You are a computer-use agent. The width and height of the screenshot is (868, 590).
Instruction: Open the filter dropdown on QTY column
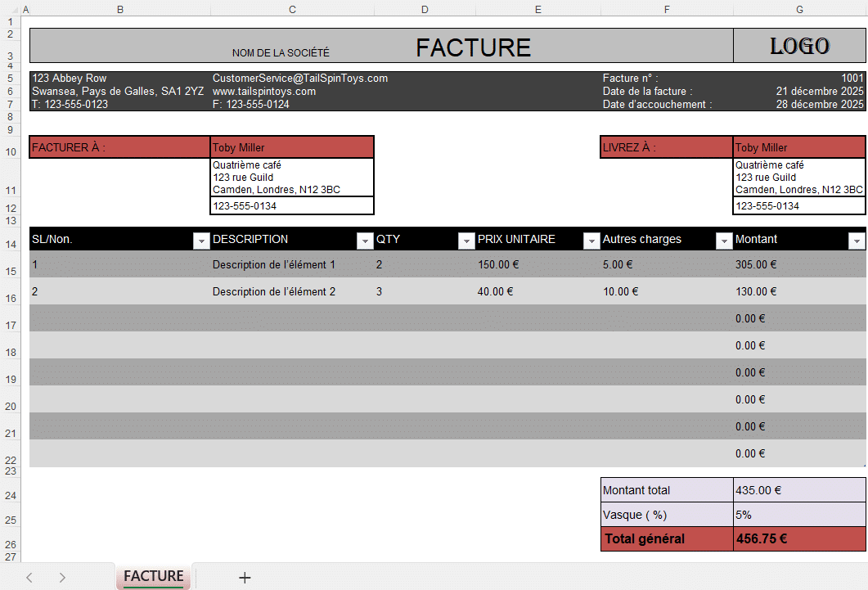pyautogui.click(x=466, y=240)
